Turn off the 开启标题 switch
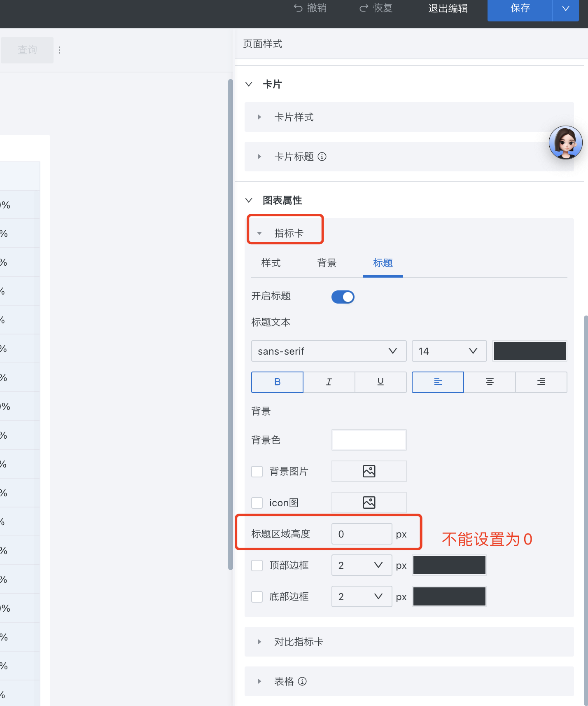This screenshot has width=588, height=706. [343, 297]
